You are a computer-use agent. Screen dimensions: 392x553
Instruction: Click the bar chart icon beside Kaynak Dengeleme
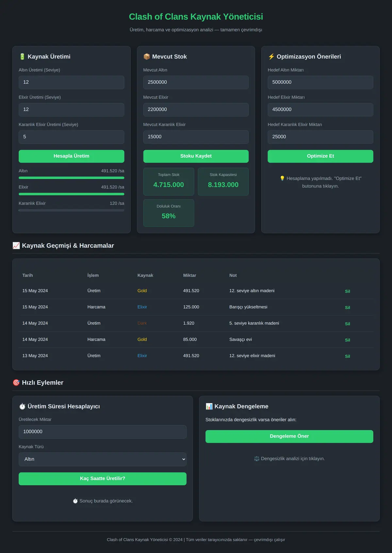(x=209, y=406)
